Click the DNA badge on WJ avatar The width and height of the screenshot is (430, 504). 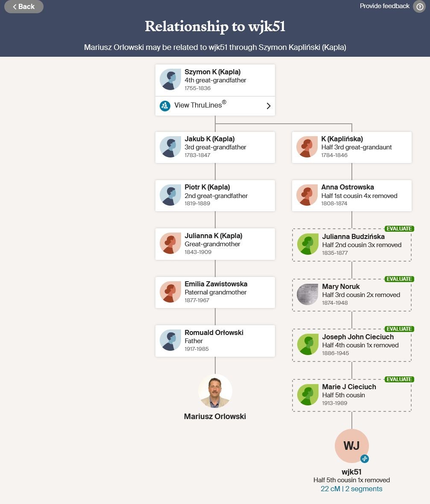pyautogui.click(x=364, y=459)
